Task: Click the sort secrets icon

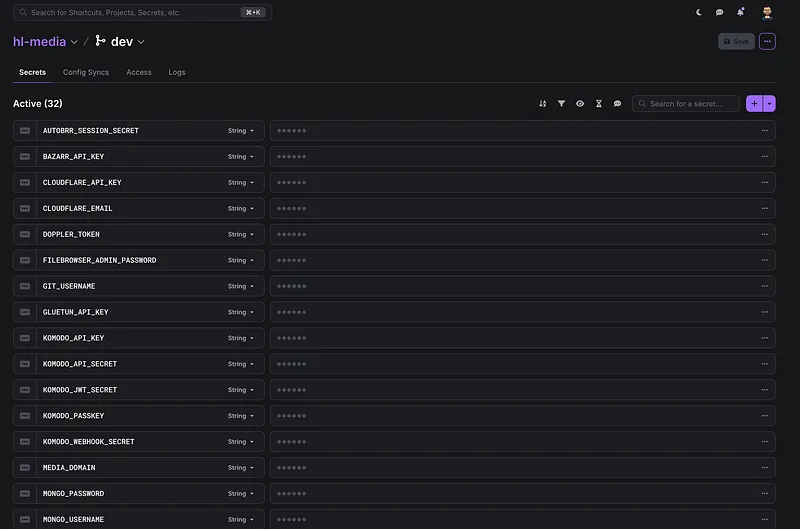Action: click(543, 104)
